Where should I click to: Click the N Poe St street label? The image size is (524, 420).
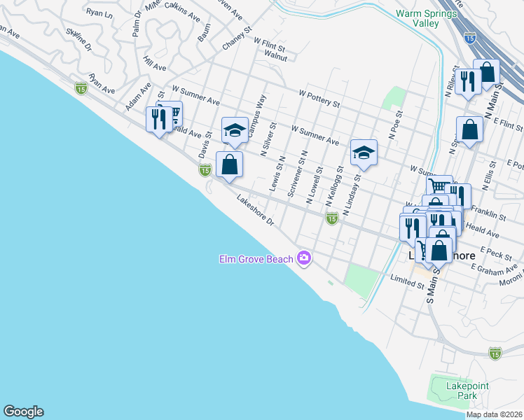(x=396, y=125)
